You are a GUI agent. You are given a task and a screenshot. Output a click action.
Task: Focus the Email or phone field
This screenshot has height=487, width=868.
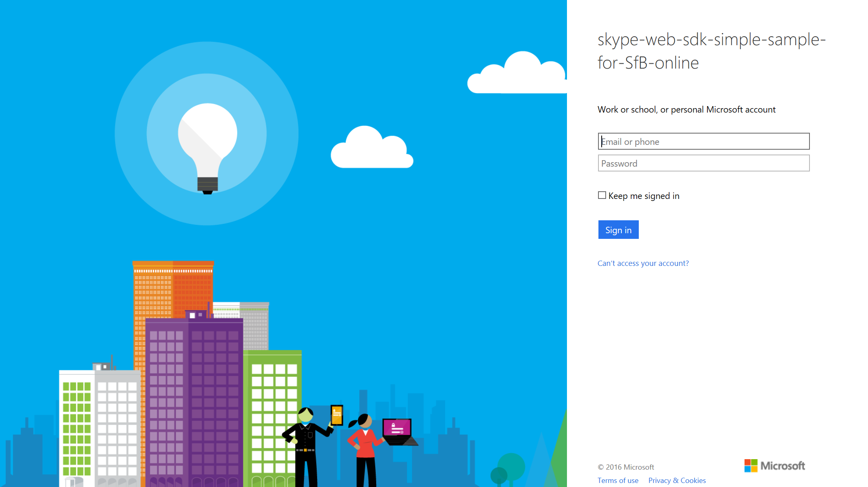coord(703,141)
